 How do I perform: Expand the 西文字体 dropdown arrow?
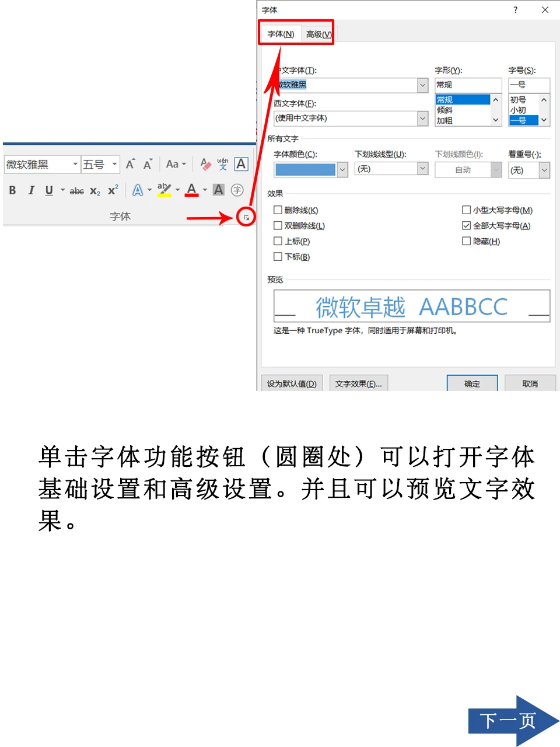423,118
